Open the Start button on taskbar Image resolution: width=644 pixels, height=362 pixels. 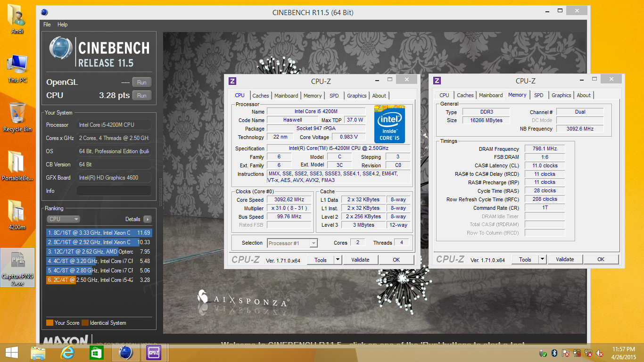pyautogui.click(x=11, y=353)
